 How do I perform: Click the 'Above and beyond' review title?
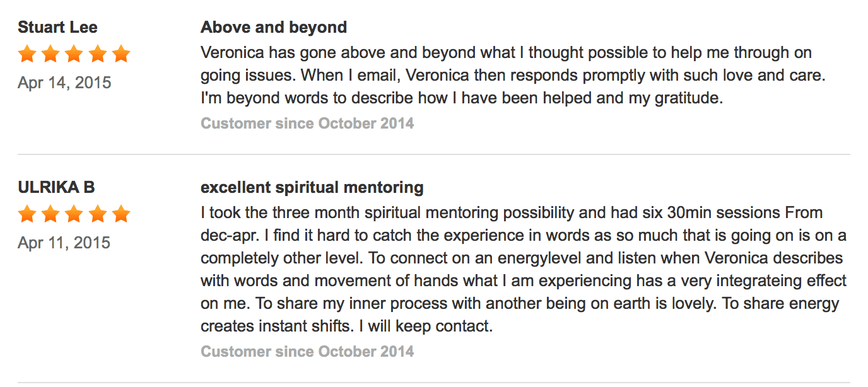(274, 28)
